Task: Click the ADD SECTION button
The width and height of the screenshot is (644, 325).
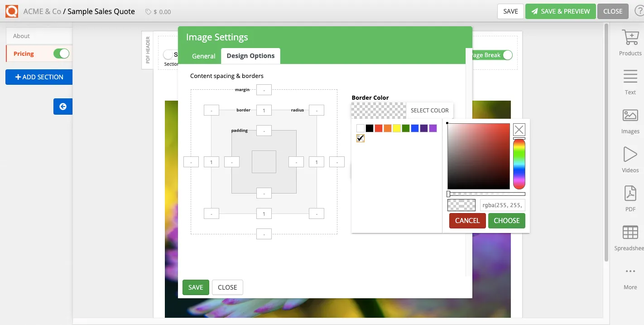Action: (x=38, y=77)
